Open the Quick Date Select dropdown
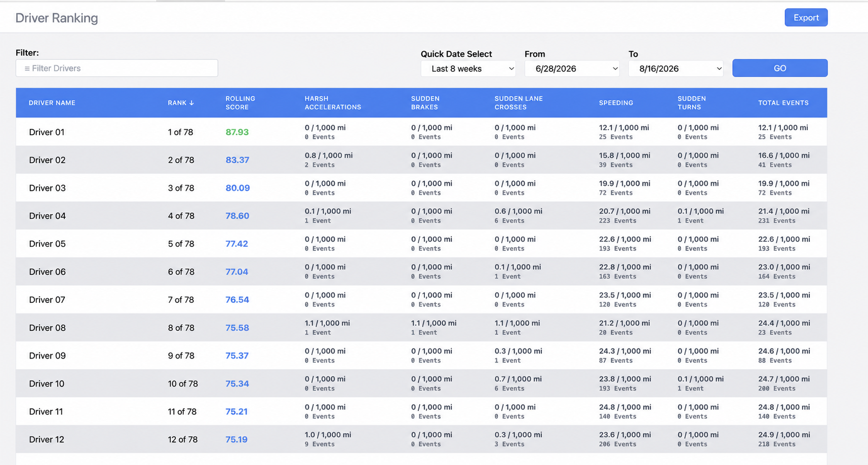Screen dimensions: 868x465 tap(468, 68)
